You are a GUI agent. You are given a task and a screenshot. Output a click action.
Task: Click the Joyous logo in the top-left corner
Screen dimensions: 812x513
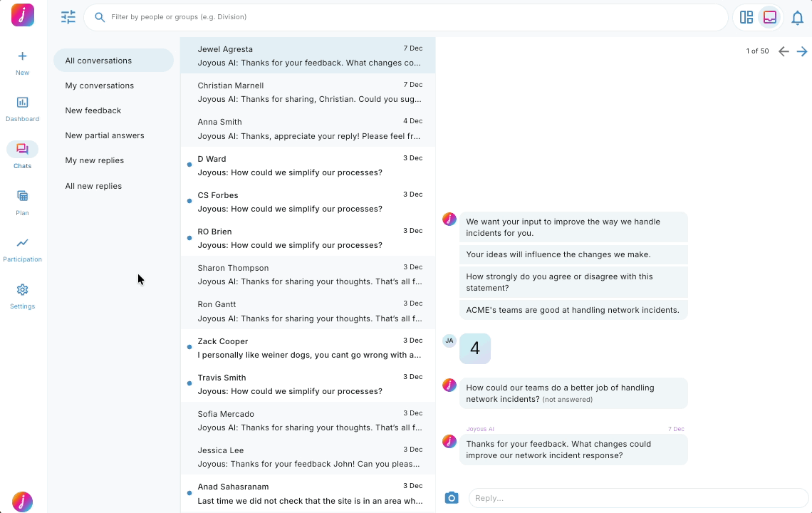coord(22,15)
